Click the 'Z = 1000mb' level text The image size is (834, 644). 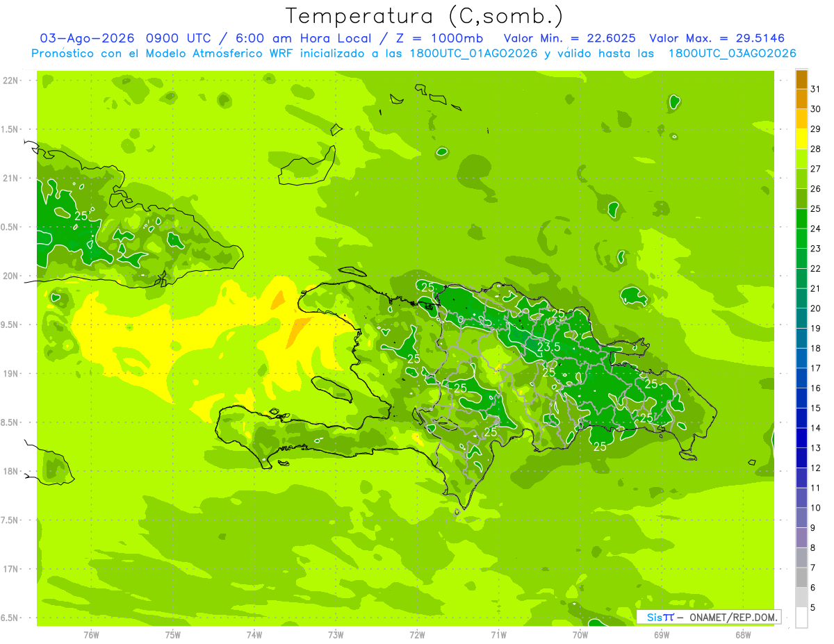point(439,38)
